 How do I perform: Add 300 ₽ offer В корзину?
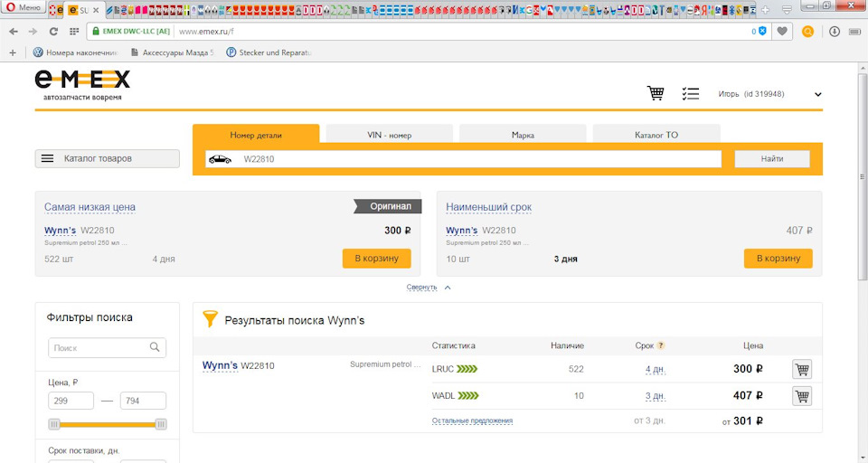click(376, 258)
